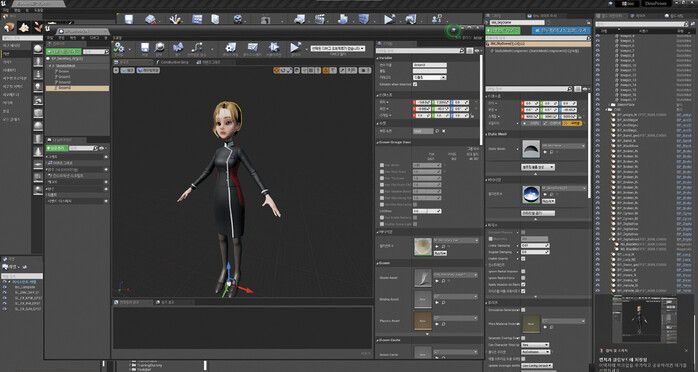Toggle visibility eye of top outliner row
Viewport: 698px width, 372px height.
pos(598,36)
